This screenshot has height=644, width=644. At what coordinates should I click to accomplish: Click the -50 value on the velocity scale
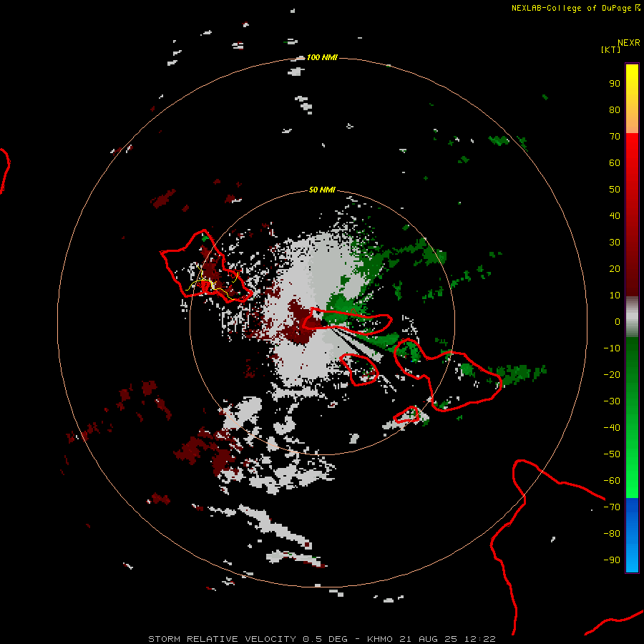612,454
